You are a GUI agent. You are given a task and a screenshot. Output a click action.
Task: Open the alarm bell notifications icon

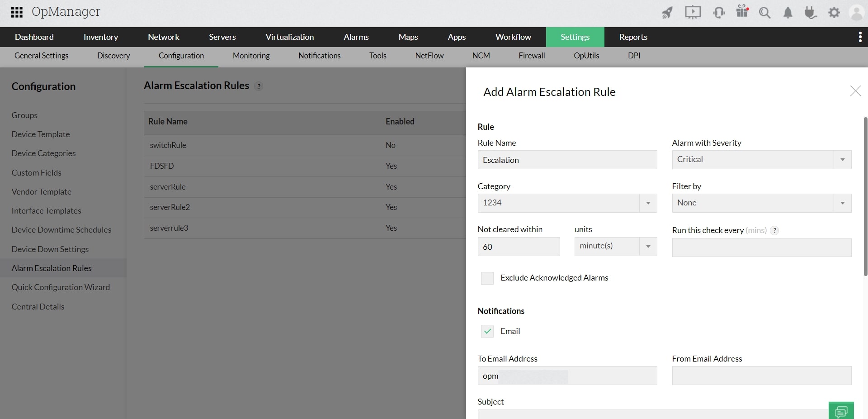coord(788,13)
